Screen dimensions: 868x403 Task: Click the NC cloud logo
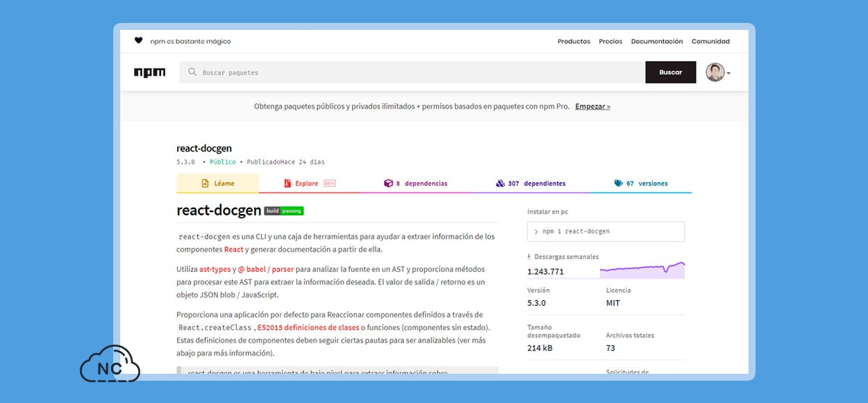(110, 365)
